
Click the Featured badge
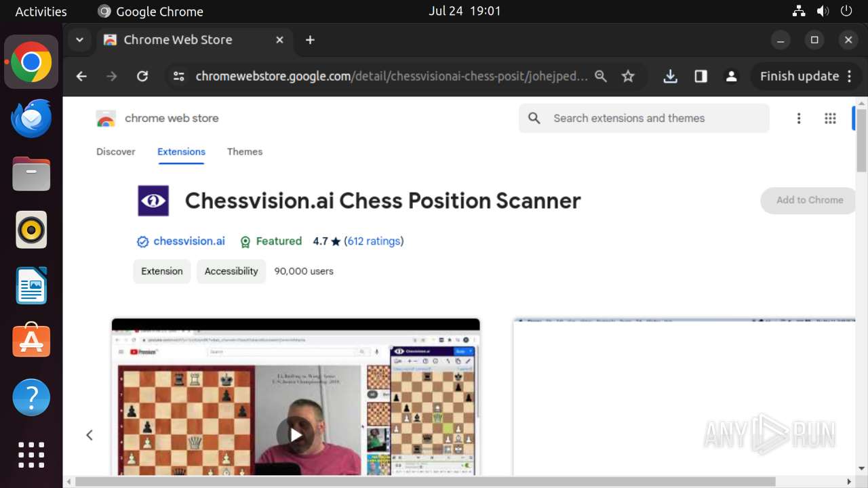[271, 241]
